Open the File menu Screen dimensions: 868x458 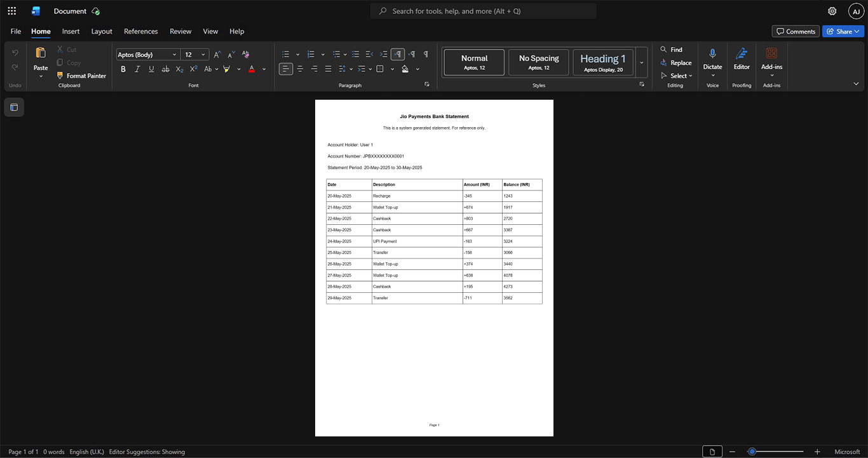pos(16,31)
